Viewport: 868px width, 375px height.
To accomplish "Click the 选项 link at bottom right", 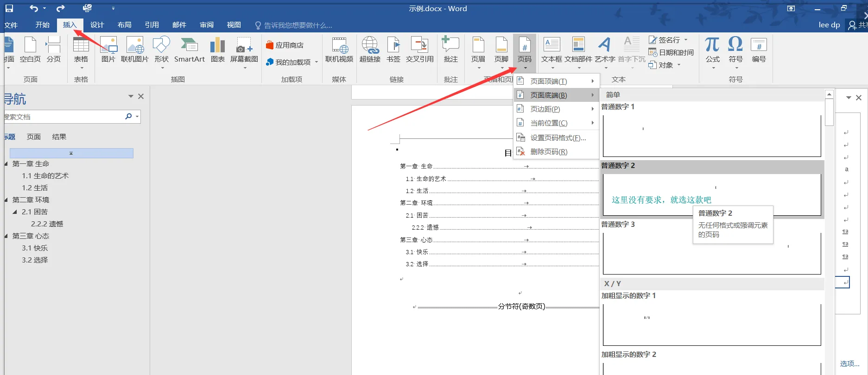I will [x=849, y=364].
